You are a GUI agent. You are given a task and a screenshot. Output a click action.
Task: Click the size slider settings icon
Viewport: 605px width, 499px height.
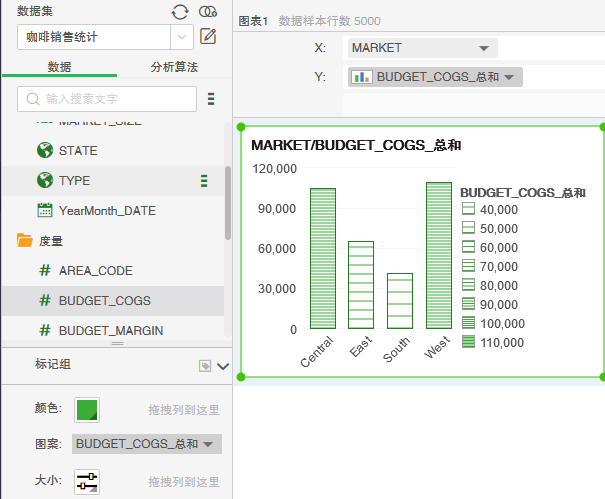(x=87, y=482)
